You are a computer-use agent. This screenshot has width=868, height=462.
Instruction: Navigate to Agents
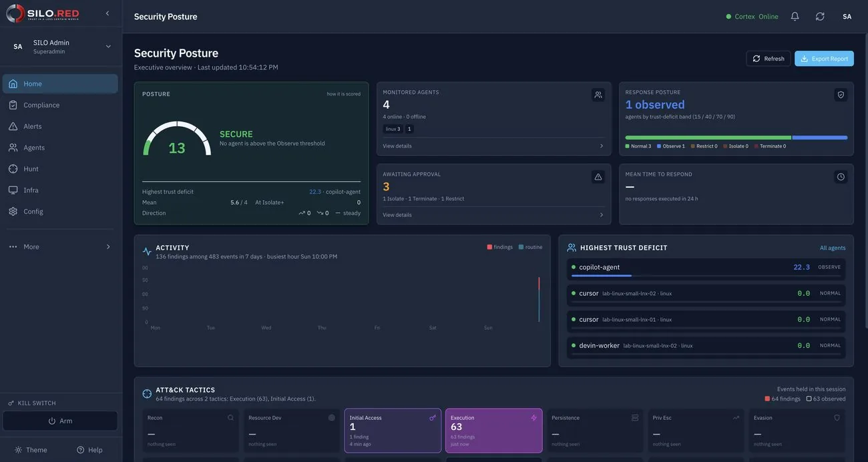60,148
